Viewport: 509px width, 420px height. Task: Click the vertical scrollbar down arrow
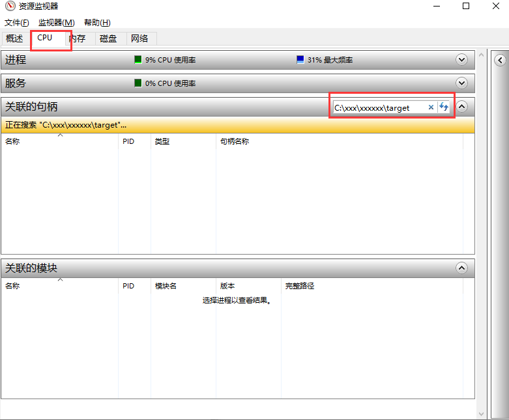click(482, 414)
